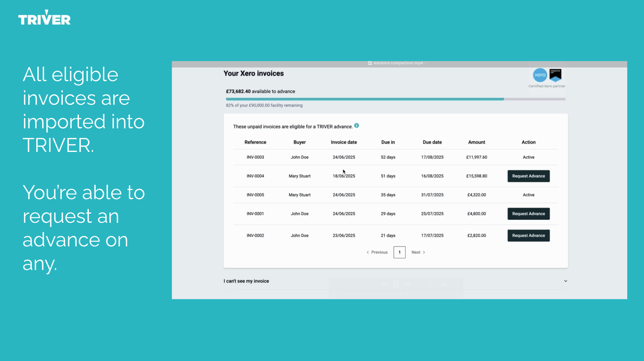Click amount £4,320.00
The image size is (644, 361).
[x=477, y=195]
